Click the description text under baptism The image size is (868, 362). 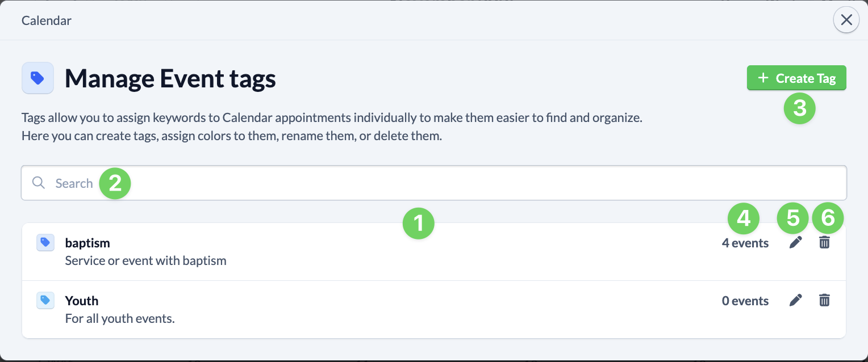coord(145,260)
